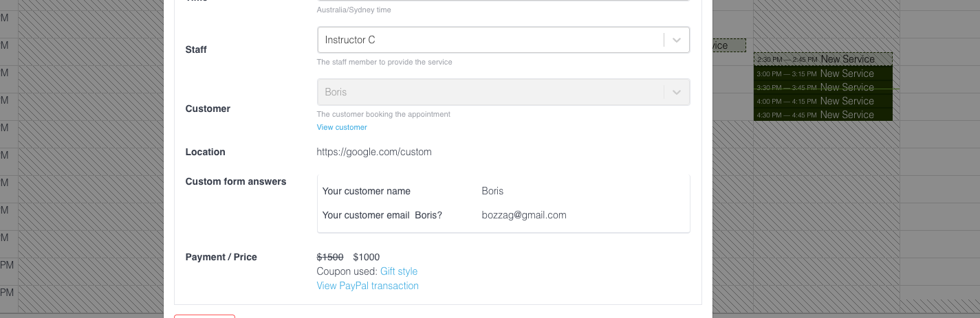The height and width of the screenshot is (318, 980).
Task: Click the bozzag@gmail.com email answer
Action: [524, 215]
